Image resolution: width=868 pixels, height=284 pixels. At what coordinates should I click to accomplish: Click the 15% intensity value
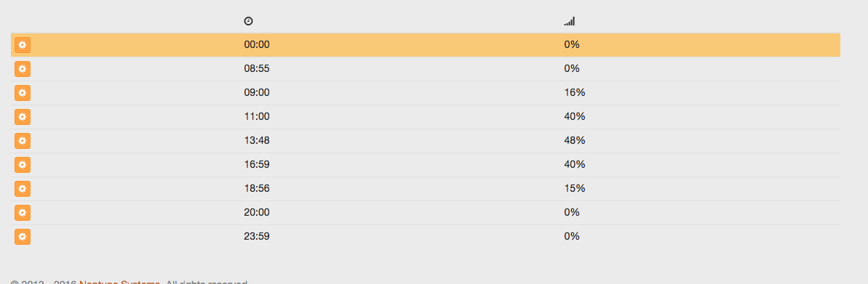tap(575, 188)
